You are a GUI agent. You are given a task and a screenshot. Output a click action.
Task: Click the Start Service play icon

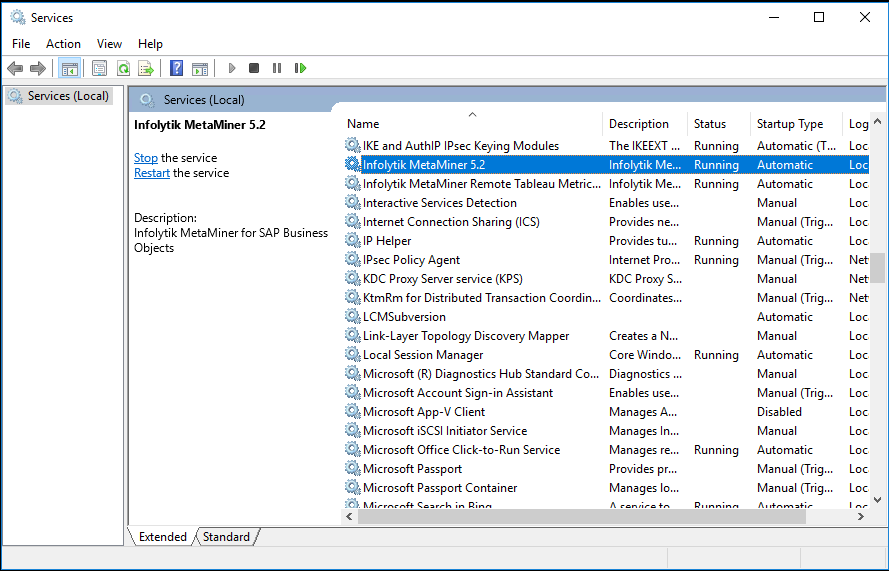point(231,69)
